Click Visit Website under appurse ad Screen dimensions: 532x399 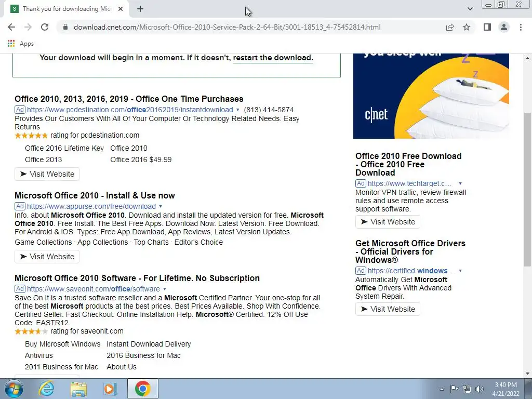click(47, 257)
